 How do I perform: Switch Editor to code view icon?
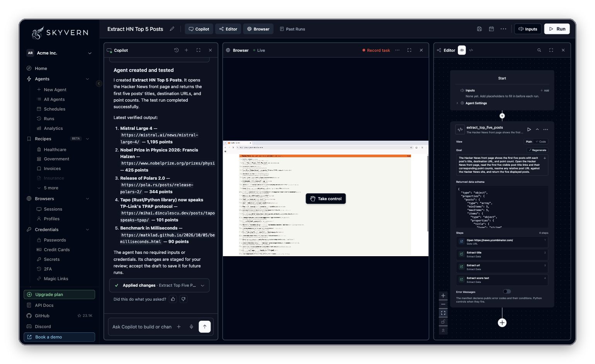tap(471, 50)
